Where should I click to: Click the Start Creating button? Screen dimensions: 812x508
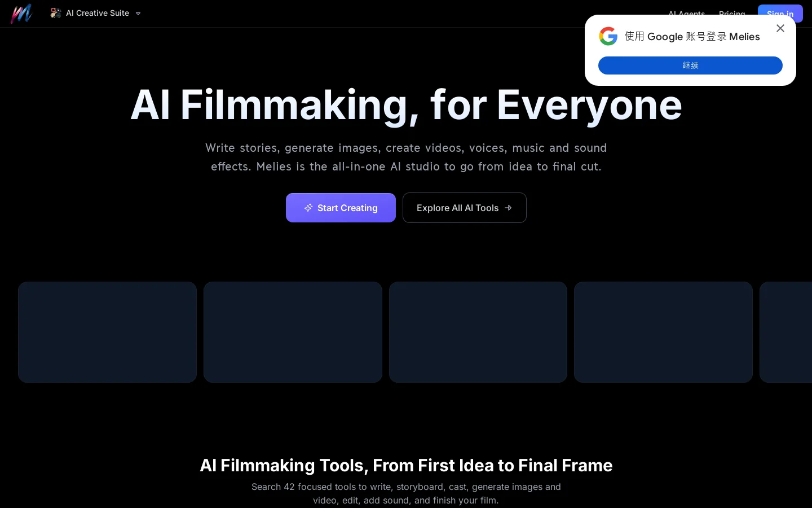[x=341, y=208]
